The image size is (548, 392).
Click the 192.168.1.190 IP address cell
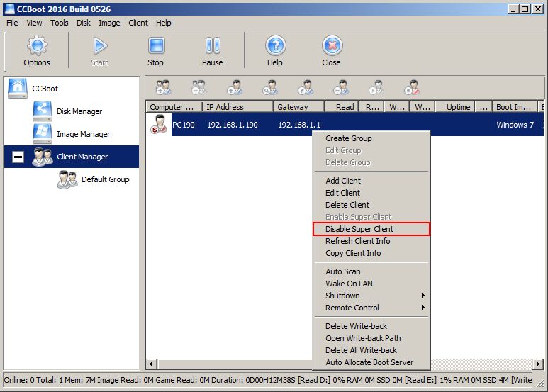(x=233, y=125)
